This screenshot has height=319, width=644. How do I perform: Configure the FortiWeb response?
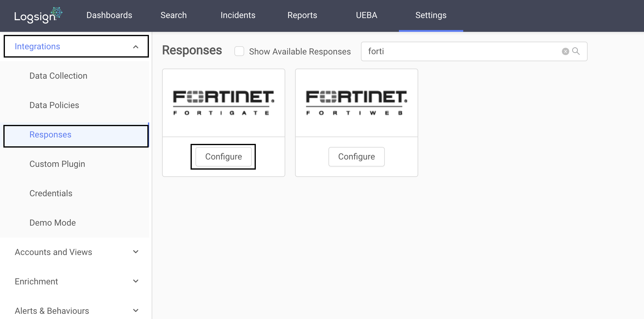click(357, 157)
